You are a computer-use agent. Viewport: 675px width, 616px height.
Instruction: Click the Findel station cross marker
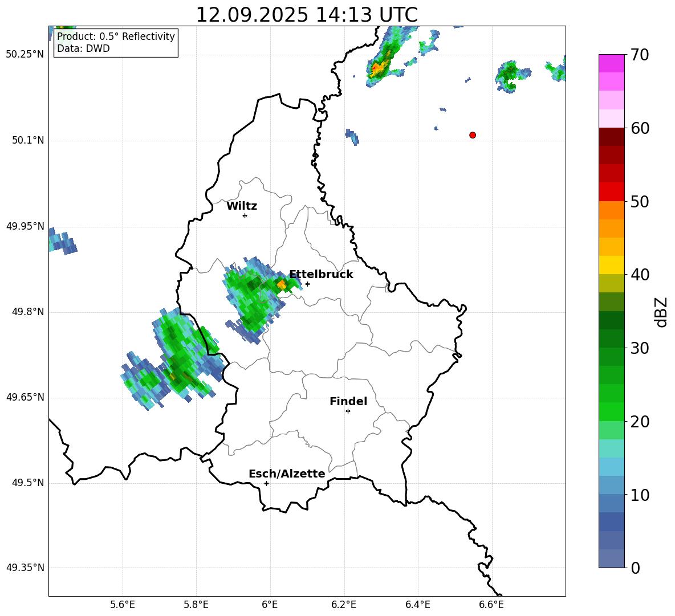click(x=348, y=411)
